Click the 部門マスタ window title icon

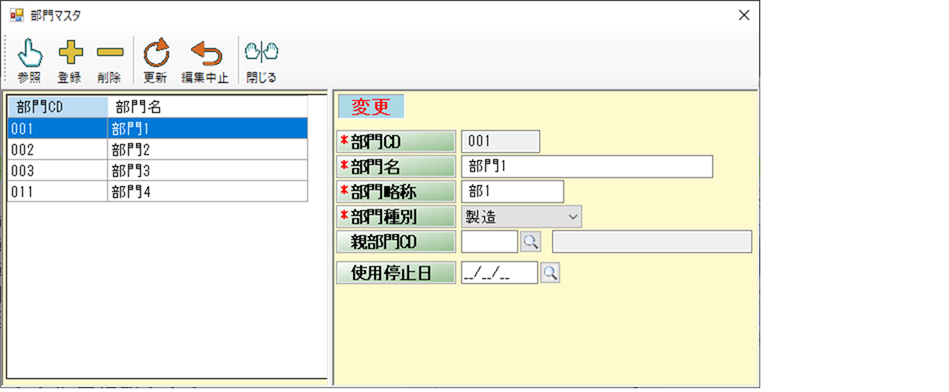(17, 15)
